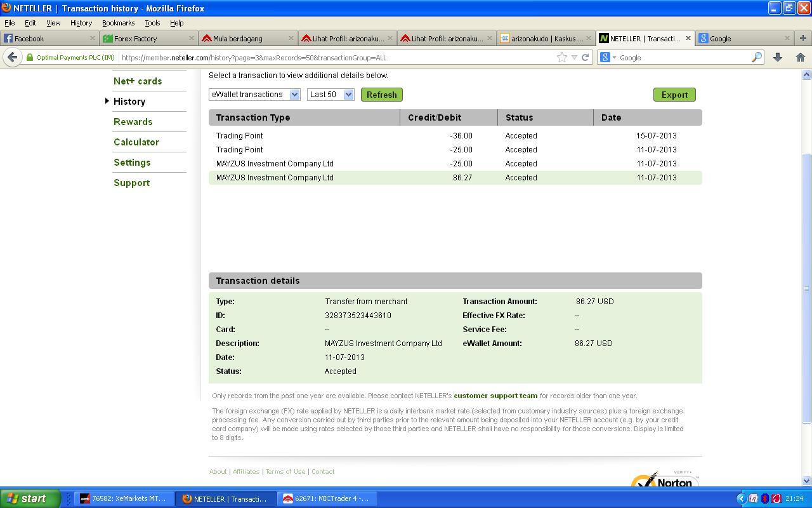Open Rewards in the sidebar

coord(133,122)
